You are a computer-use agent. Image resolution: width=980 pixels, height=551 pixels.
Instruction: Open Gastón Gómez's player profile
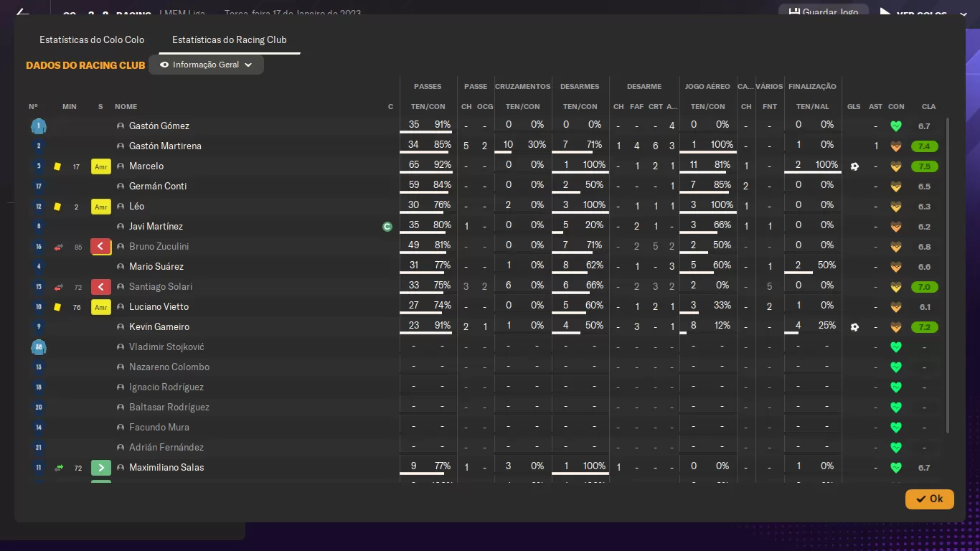(x=159, y=126)
